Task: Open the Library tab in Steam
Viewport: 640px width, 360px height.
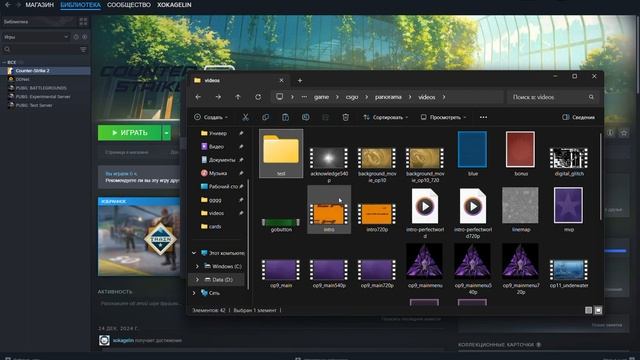Action: point(80,5)
